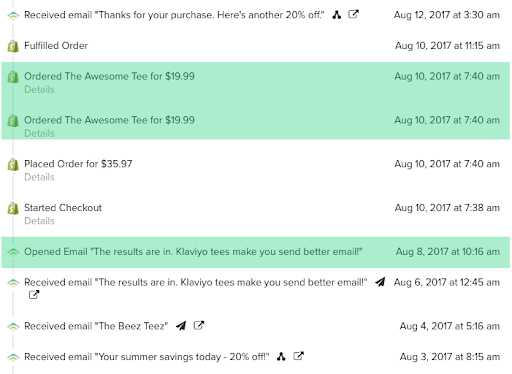
Task: Expand Details under Started Checkout
Action: coord(39,221)
